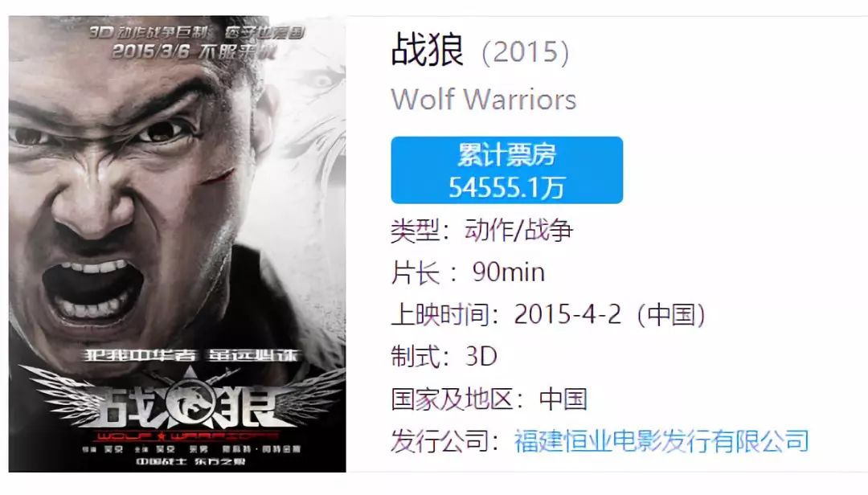
Task: Click the wolf head emblem on poster
Action: (x=191, y=403)
